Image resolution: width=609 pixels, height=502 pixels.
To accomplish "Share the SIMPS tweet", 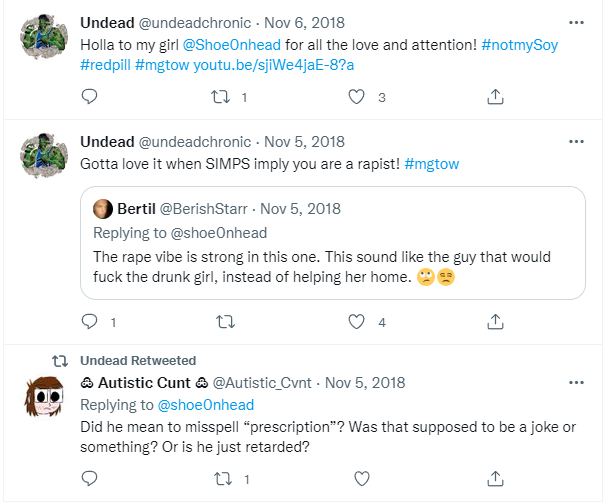I will pyautogui.click(x=495, y=322).
